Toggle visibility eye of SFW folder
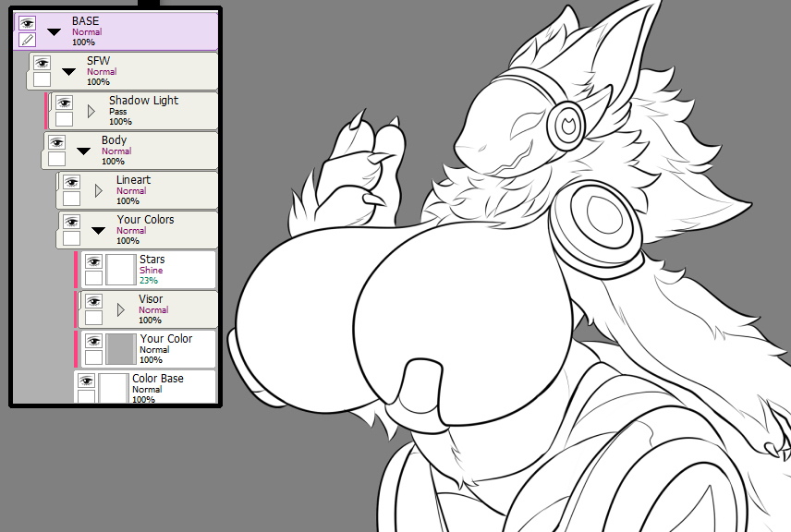This screenshot has height=532, width=791. (42, 63)
